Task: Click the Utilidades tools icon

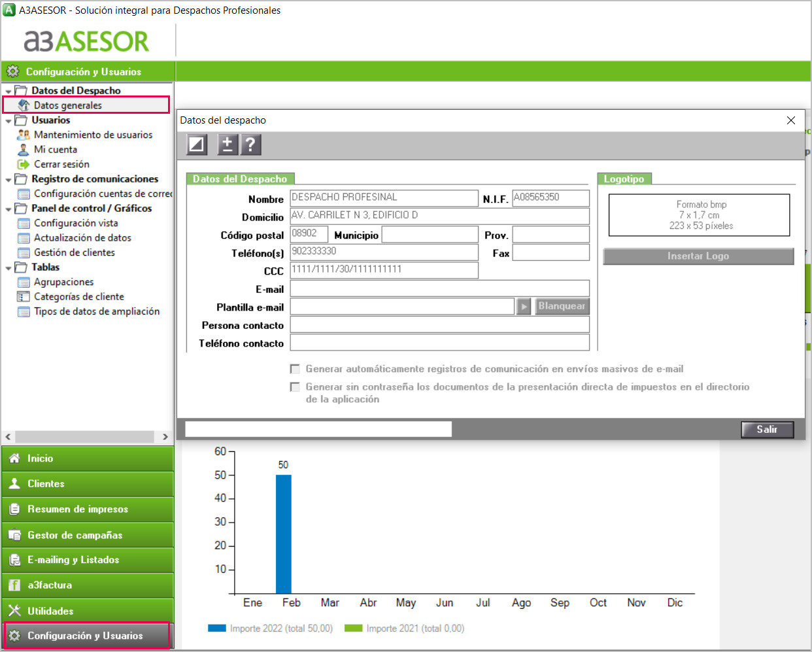Action: point(14,611)
